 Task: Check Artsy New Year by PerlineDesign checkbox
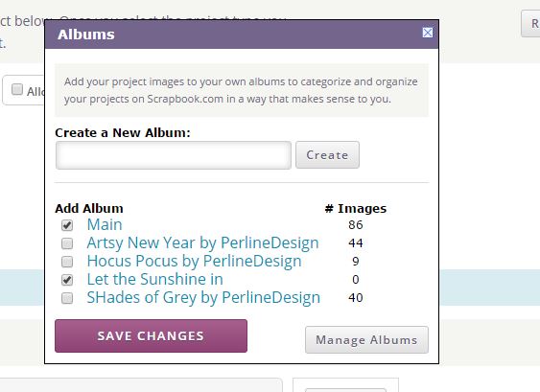click(x=67, y=243)
